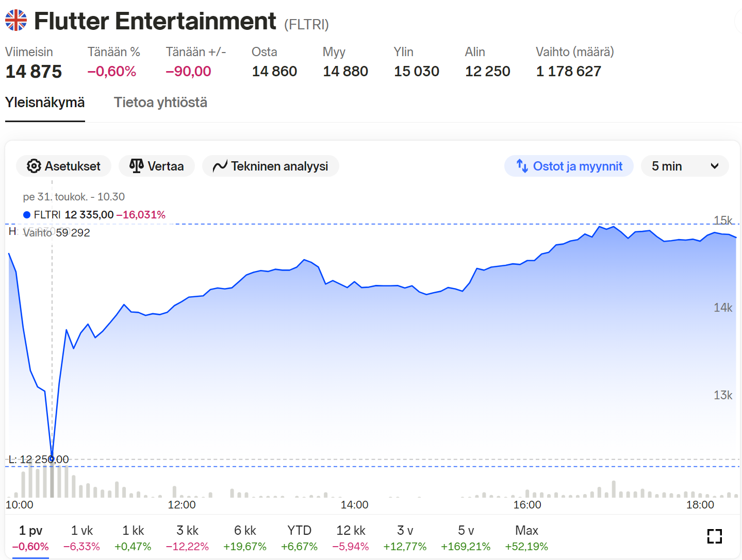The image size is (742, 560).
Task: Click the Myy value 14 880
Action: pyautogui.click(x=345, y=72)
